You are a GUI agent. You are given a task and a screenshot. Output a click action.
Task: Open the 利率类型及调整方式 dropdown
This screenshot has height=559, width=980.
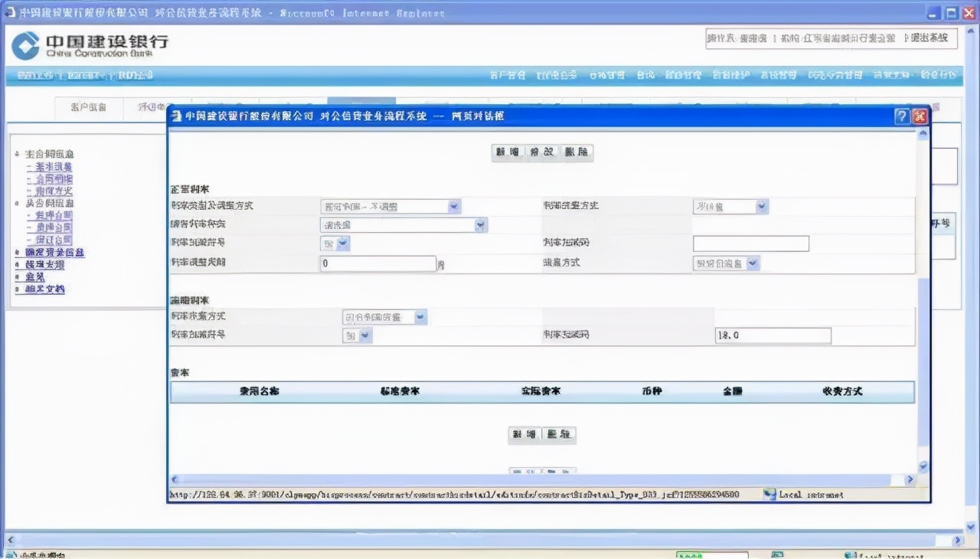tap(453, 206)
